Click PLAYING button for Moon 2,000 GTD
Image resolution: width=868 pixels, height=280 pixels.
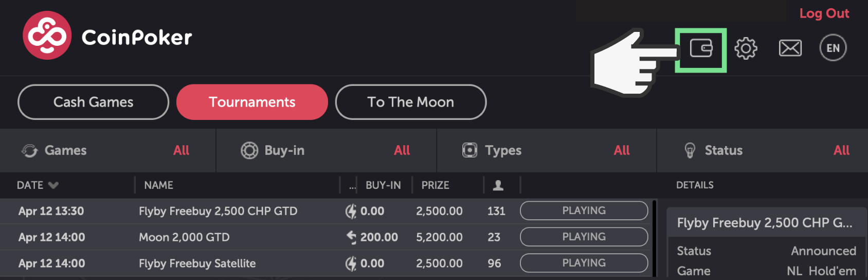click(584, 237)
